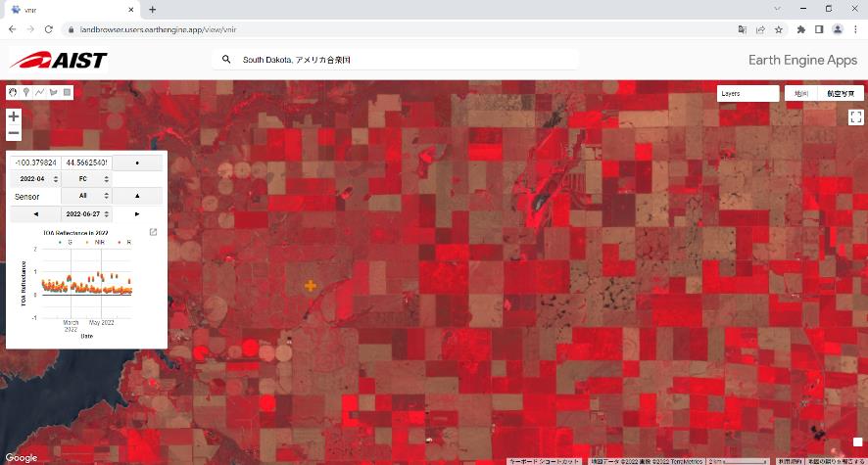Open the Earth Engine Apps link
The image size is (868, 465).
802,60
